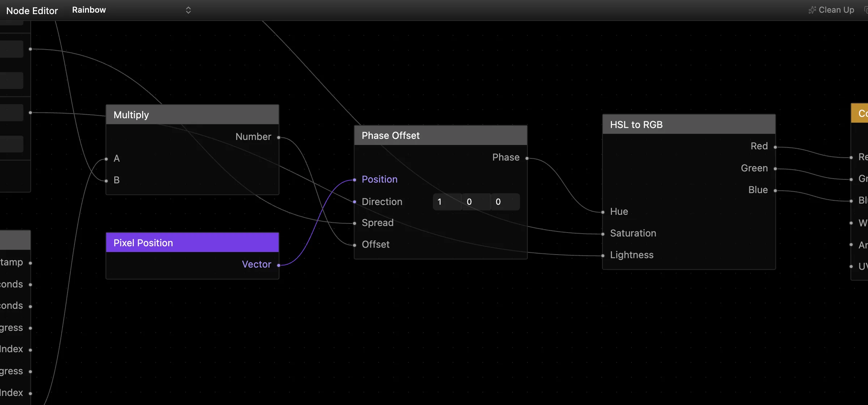Click the orange node header at right edge
This screenshot has height=405, width=868.
coord(860,113)
